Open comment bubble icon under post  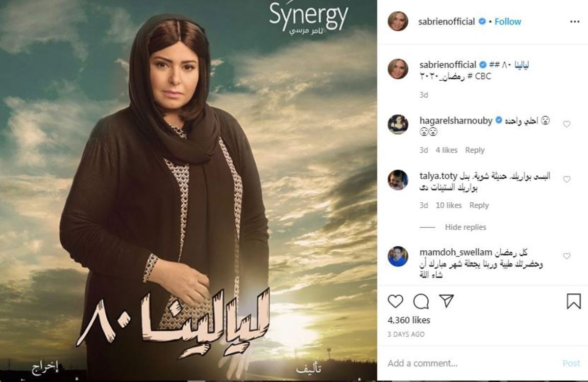(x=421, y=301)
